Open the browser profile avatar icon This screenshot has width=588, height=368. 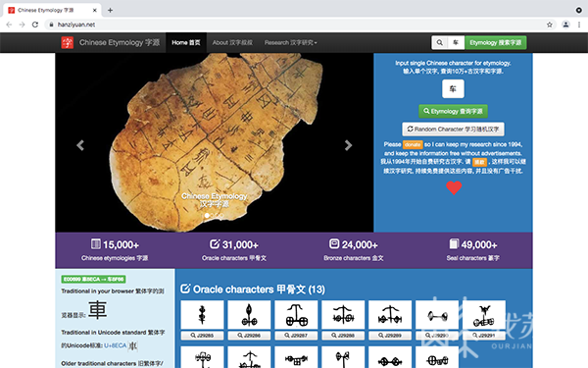[x=565, y=25]
